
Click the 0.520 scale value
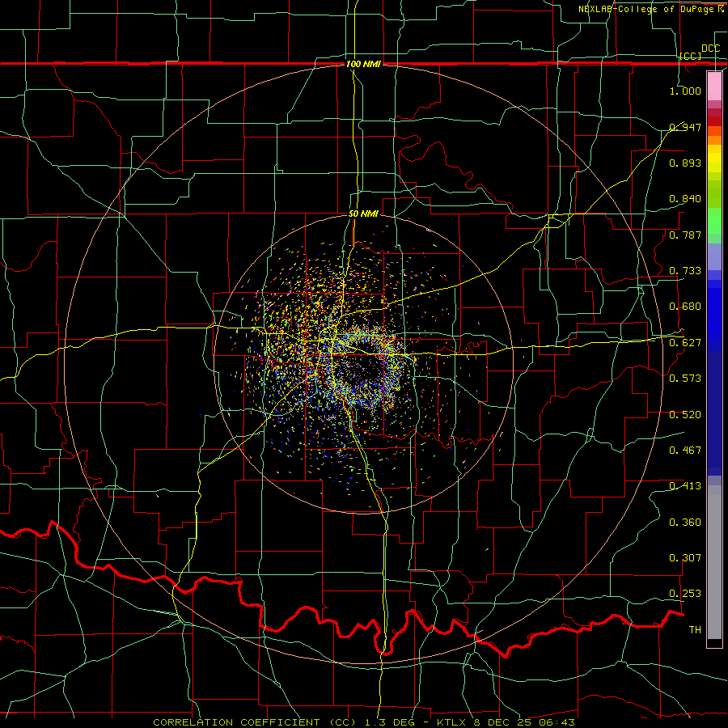[685, 415]
